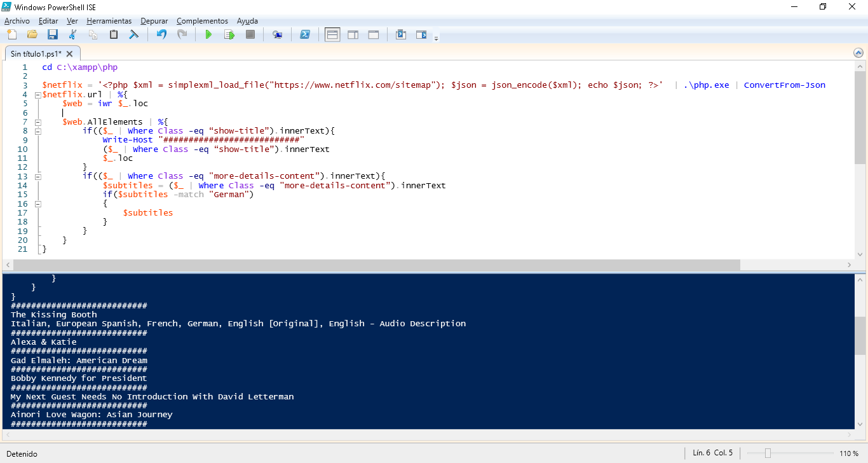Image resolution: width=868 pixels, height=463 pixels.
Task: Show script pane on top layout
Action: pos(332,34)
